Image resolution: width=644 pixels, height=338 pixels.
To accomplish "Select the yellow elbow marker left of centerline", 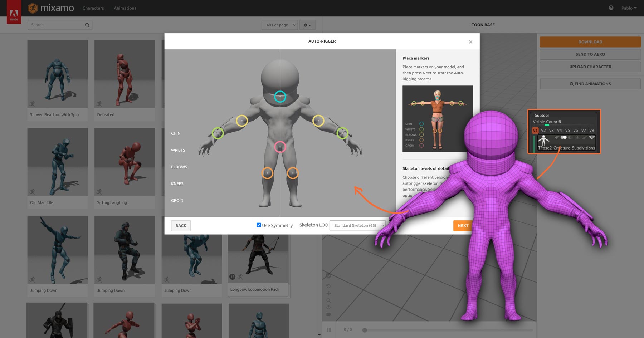I will pyautogui.click(x=242, y=121).
